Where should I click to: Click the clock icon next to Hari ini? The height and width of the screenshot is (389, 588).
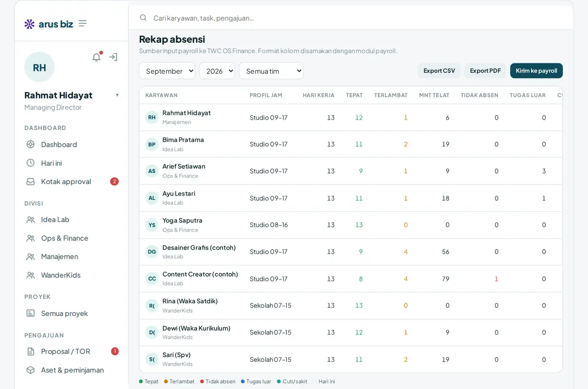30,163
